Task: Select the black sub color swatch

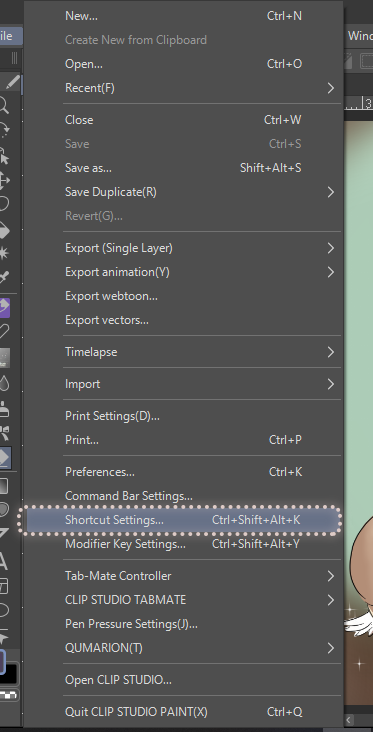Action: [10, 674]
